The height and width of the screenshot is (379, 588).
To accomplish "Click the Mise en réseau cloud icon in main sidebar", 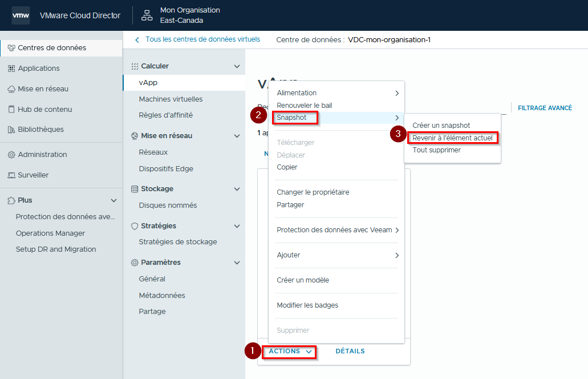I will pos(11,89).
